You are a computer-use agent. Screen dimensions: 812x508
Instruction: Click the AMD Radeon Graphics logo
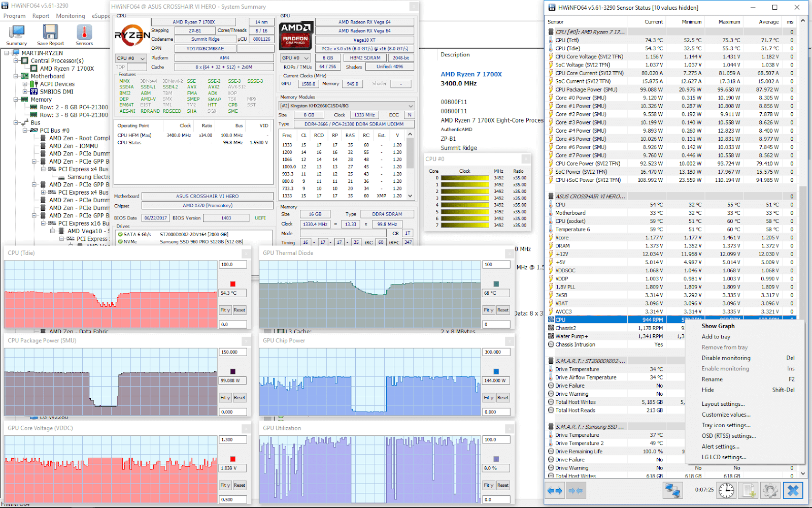(296, 35)
